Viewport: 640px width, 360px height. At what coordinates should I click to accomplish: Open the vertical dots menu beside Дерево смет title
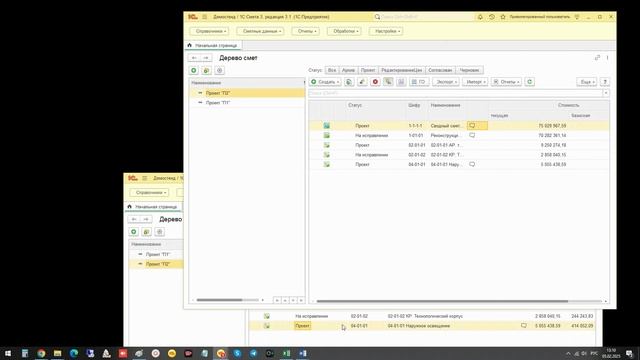coord(607,58)
